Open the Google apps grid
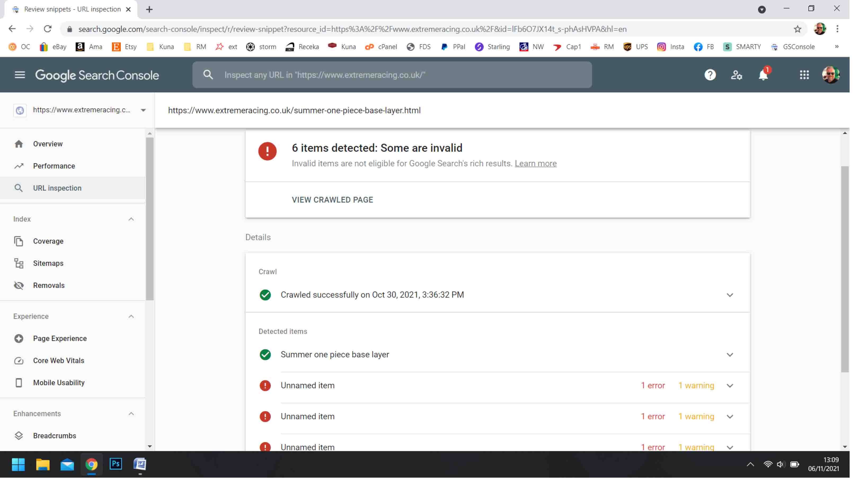Screen dimensions: 868x484 [805, 75]
